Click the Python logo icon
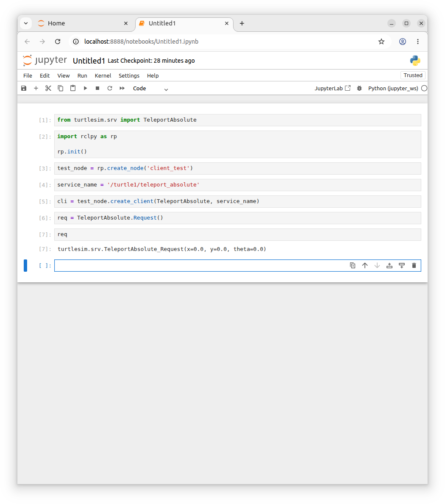 tap(415, 61)
